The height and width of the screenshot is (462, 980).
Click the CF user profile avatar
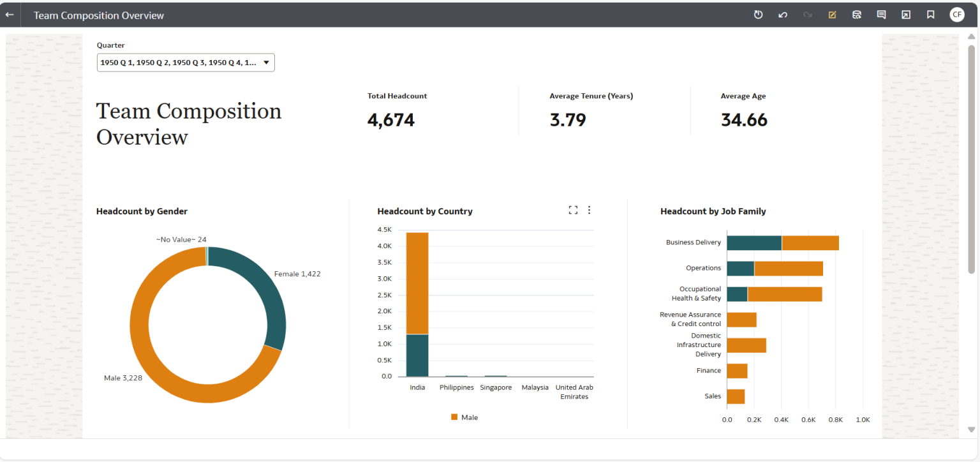click(956, 14)
